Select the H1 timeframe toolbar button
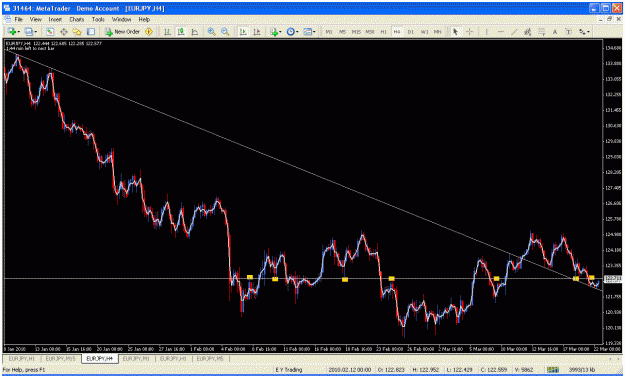This screenshot has height=376, width=625. click(383, 32)
